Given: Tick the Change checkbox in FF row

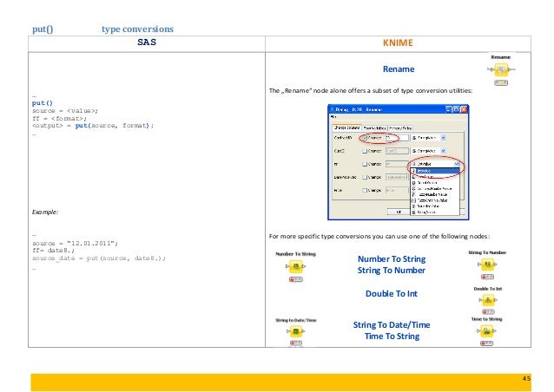Looking at the screenshot, I should coord(365,164).
